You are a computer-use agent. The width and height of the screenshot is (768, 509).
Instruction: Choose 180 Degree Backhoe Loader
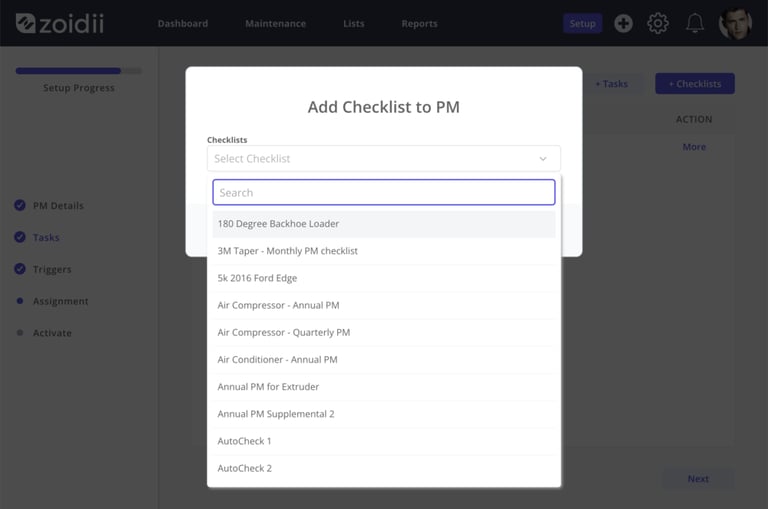[x=384, y=224]
